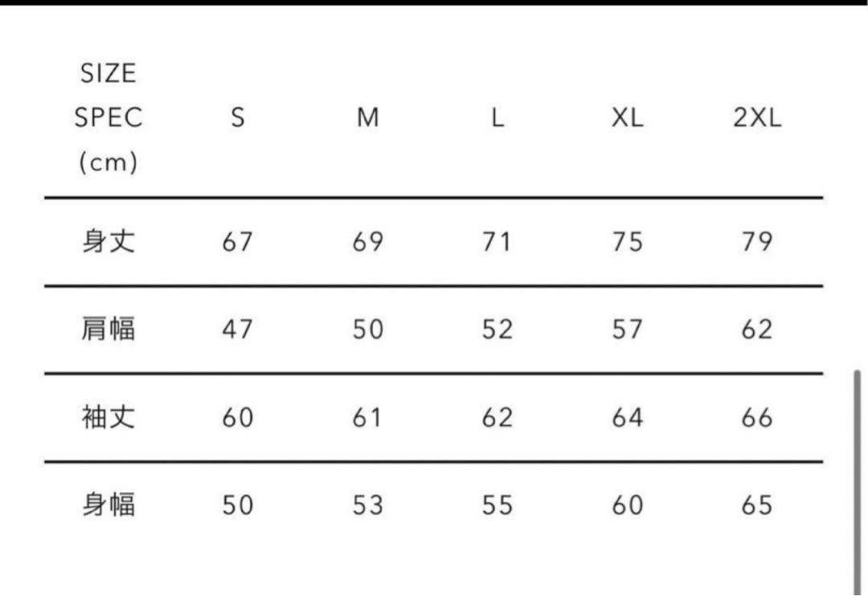Click the vertical scrollbar thumb
868x596 pixels.
pyautogui.click(x=858, y=483)
